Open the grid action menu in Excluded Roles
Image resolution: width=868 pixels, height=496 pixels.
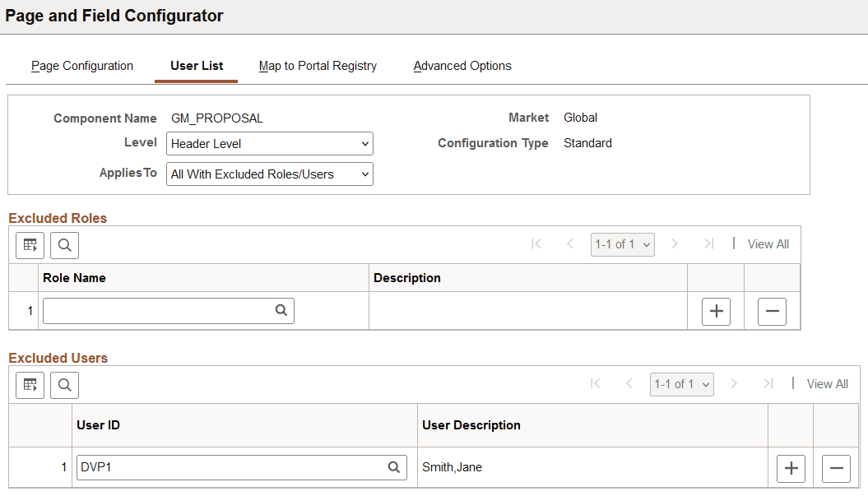click(x=30, y=244)
